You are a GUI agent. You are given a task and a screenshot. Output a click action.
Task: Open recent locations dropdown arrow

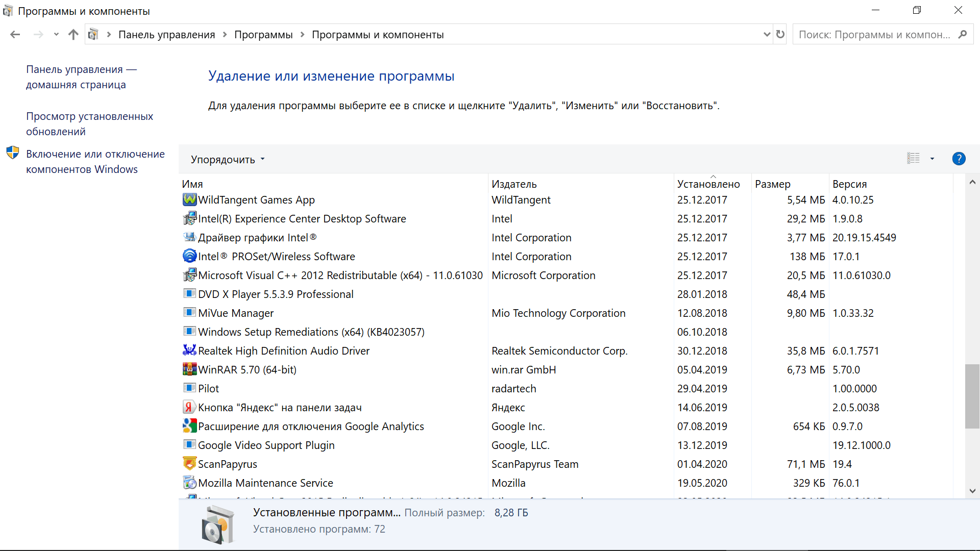[x=56, y=34]
